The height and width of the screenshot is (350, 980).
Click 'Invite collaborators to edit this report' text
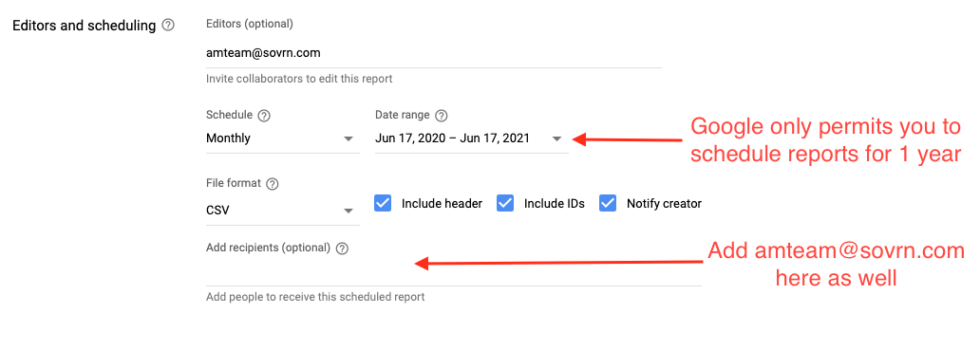(299, 80)
